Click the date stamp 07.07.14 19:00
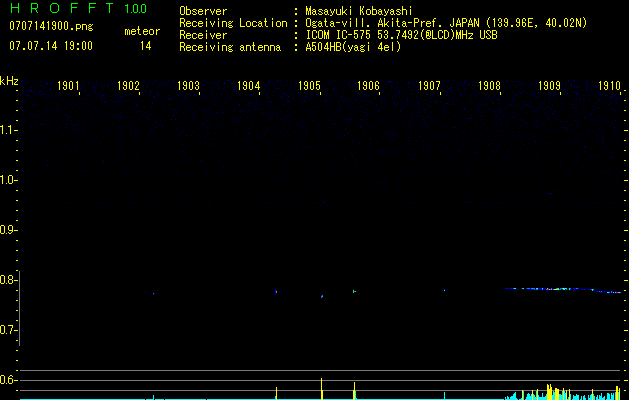 [51, 46]
